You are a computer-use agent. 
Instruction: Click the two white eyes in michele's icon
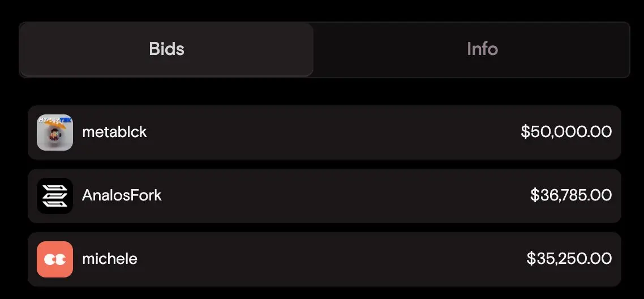(55, 259)
